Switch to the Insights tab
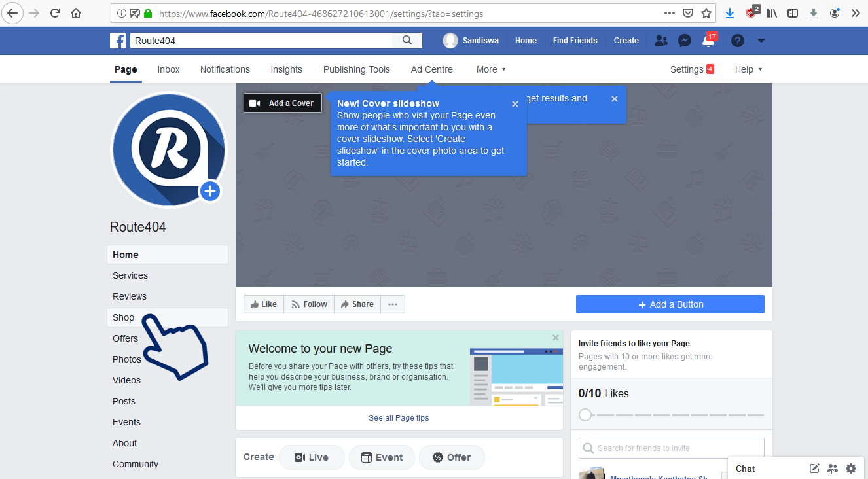Viewport: 868px width, 479px height. coord(287,69)
